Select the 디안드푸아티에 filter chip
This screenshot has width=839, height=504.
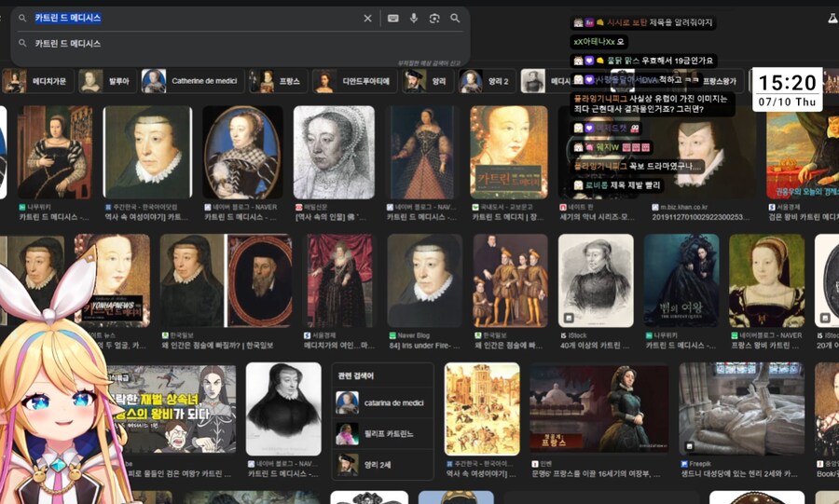(x=355, y=81)
